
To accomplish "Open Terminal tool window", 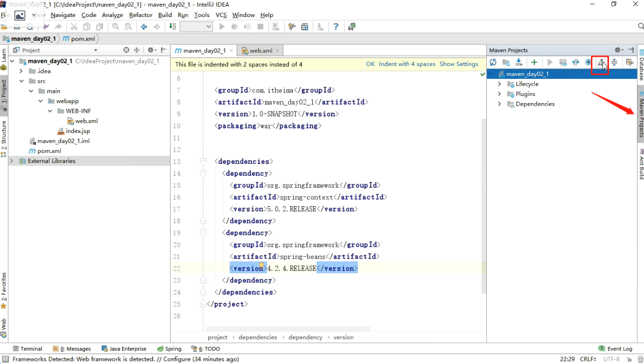I will 27,349.
